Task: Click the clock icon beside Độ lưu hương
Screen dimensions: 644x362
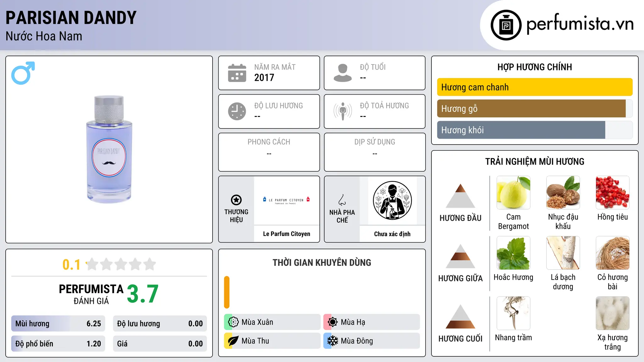Action: point(237,111)
